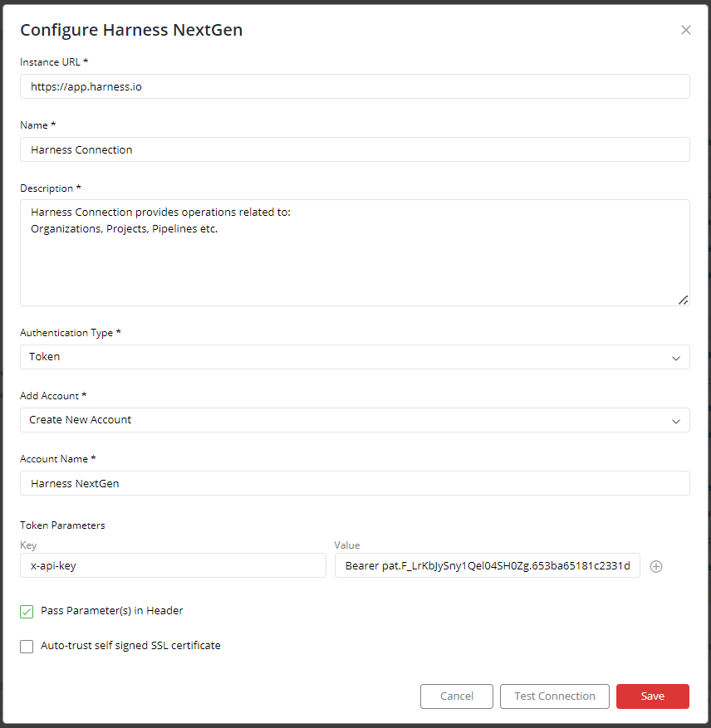This screenshot has width=711, height=728.
Task: Click the Configure Harness NextGen title
Action: (x=131, y=30)
